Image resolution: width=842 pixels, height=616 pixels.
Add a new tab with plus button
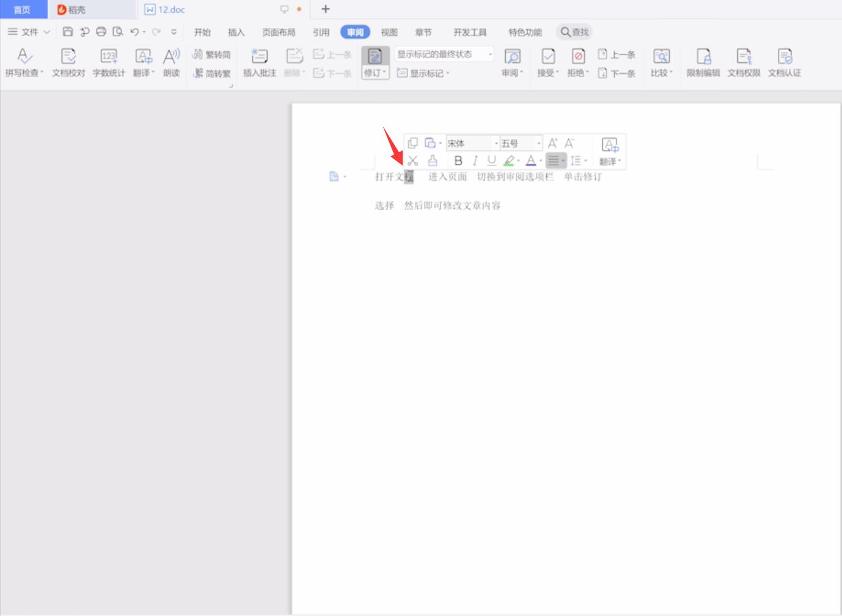click(x=326, y=9)
